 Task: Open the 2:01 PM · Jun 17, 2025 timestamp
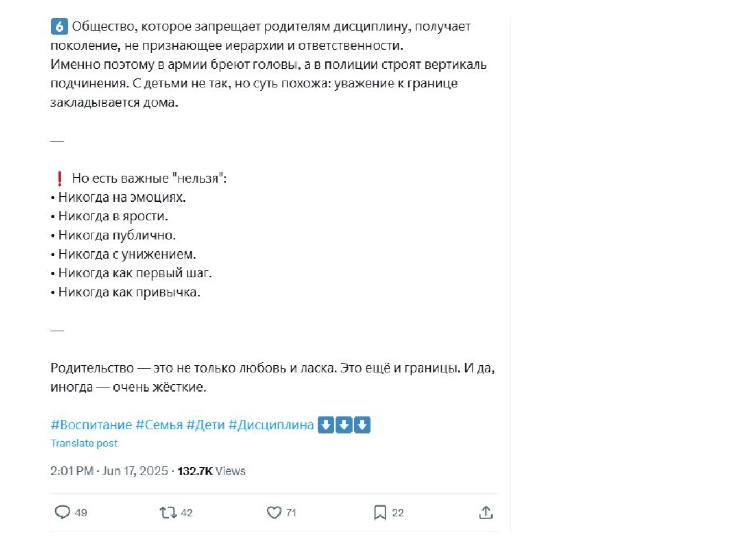[x=109, y=471]
